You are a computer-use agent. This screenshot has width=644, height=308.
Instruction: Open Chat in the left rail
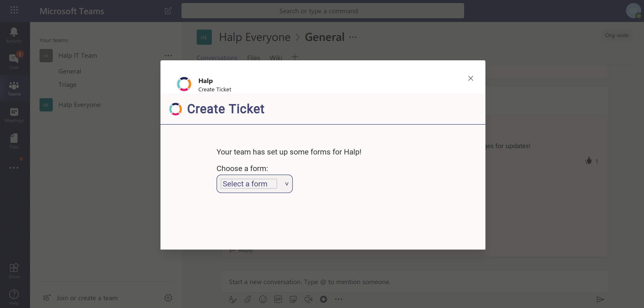(14, 62)
